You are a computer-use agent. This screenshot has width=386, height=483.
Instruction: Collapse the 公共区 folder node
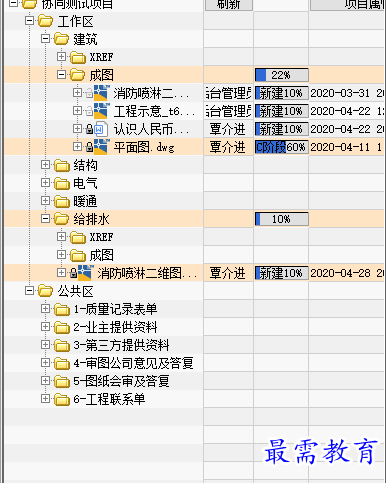pos(29,291)
